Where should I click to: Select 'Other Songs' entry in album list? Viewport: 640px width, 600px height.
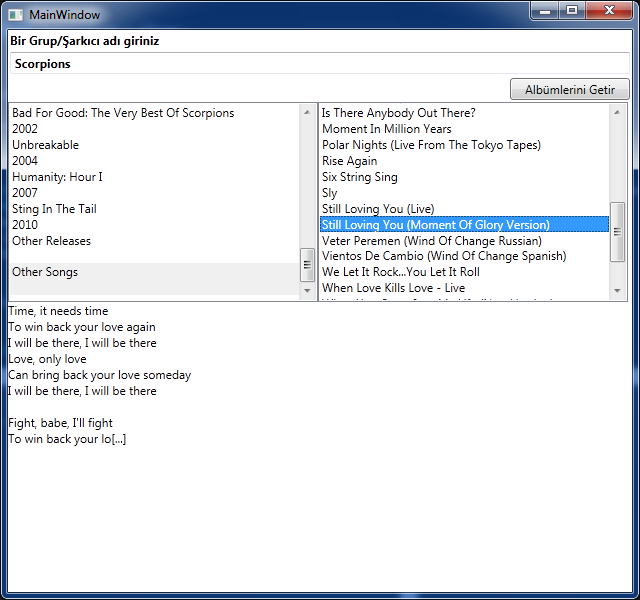click(x=45, y=272)
